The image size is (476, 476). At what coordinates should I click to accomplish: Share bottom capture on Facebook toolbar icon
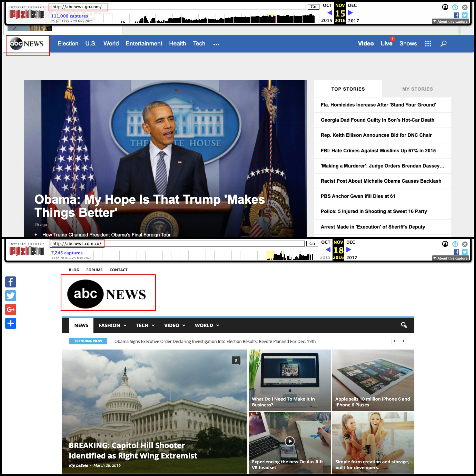[x=456, y=252]
